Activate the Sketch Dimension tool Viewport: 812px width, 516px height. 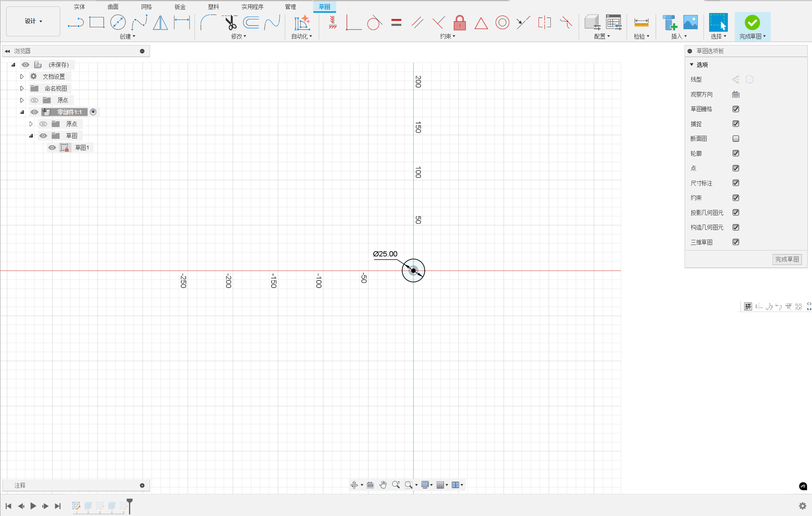(182, 22)
